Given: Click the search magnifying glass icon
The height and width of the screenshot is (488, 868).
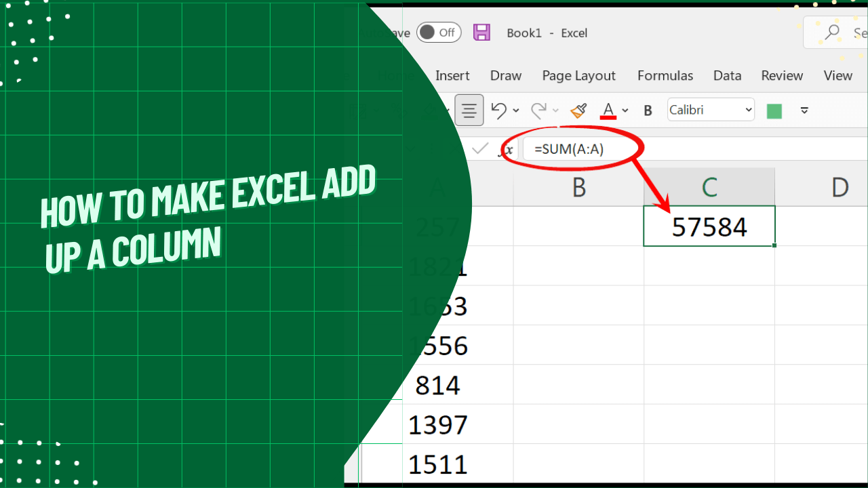Looking at the screenshot, I should 831,32.
